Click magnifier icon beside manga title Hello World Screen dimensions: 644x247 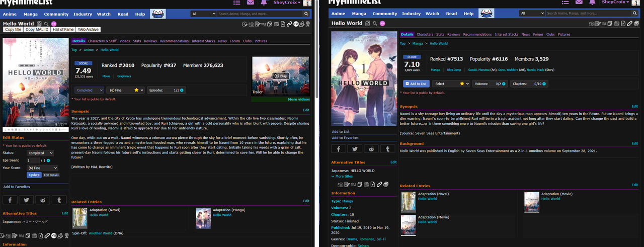click(375, 23)
